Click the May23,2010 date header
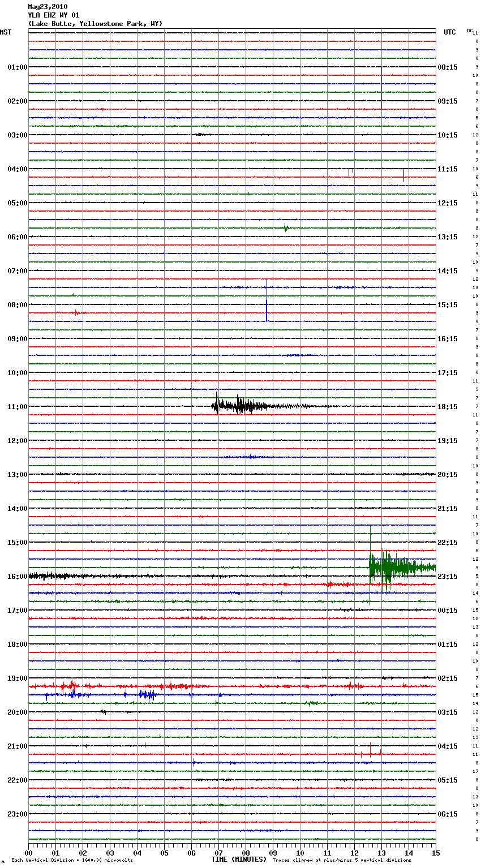 [48, 7]
